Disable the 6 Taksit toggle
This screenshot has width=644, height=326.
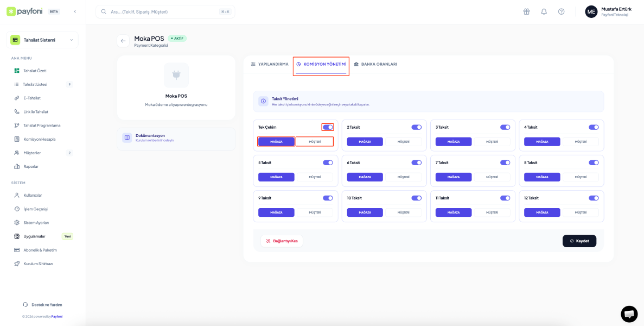coord(416,162)
